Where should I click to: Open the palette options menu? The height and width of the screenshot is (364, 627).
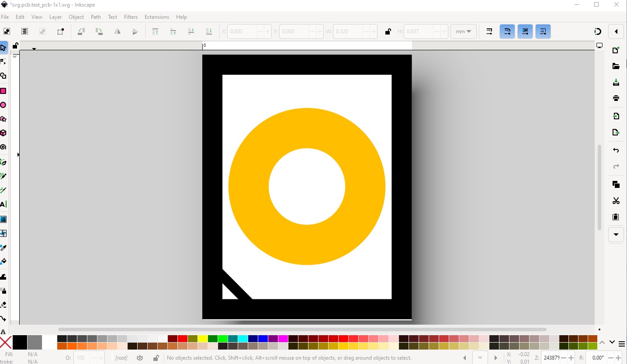coord(622,343)
